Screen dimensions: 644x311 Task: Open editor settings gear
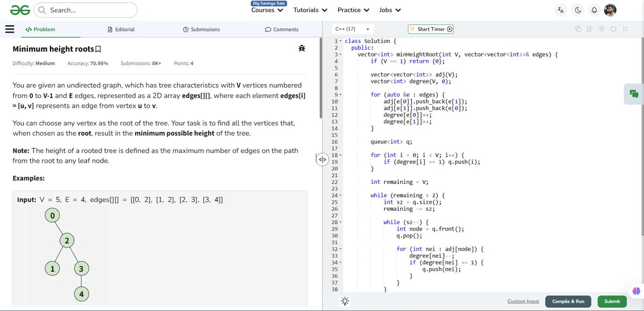click(602, 29)
